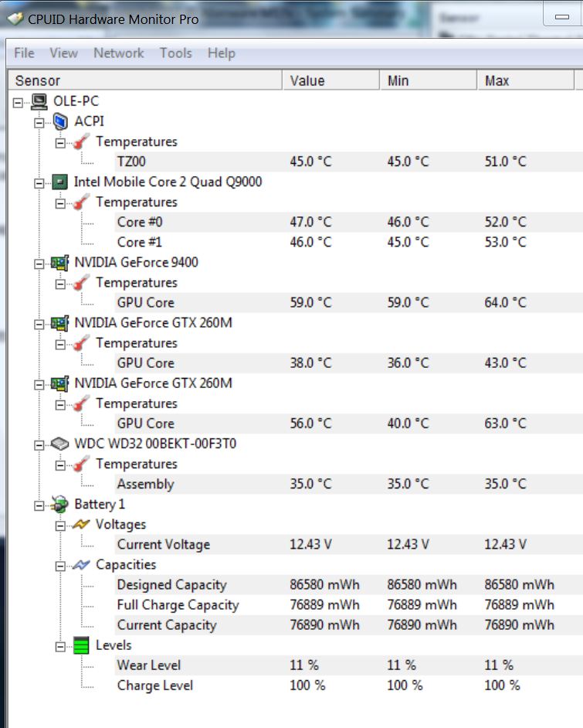Click the WDC hard drive icon
This screenshot has width=583, height=728.
coord(59,444)
